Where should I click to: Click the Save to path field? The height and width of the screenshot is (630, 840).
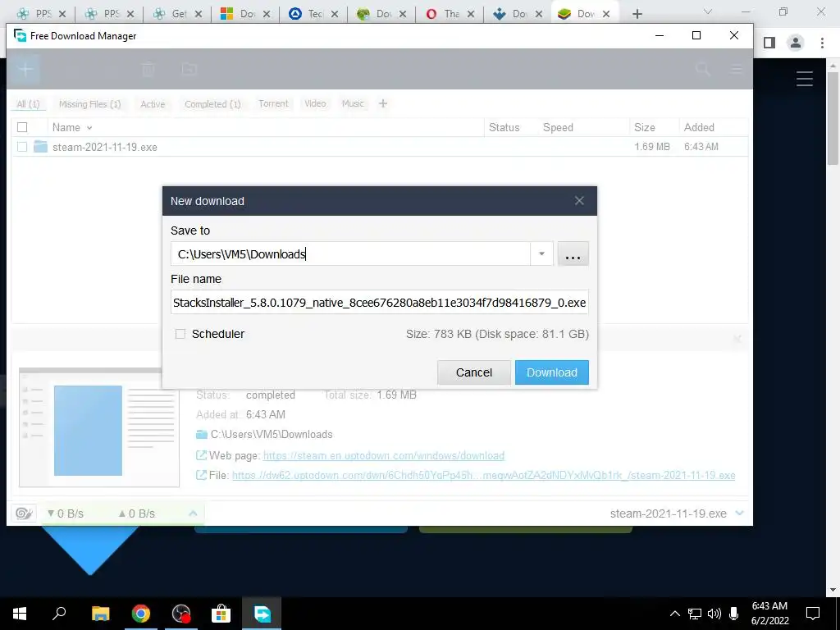(350, 254)
